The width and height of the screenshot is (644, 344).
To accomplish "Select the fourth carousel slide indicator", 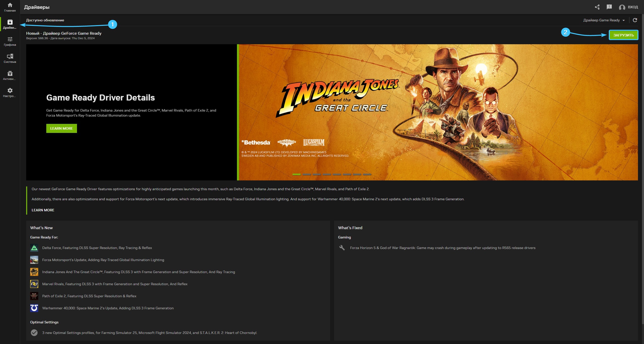I will 327,174.
